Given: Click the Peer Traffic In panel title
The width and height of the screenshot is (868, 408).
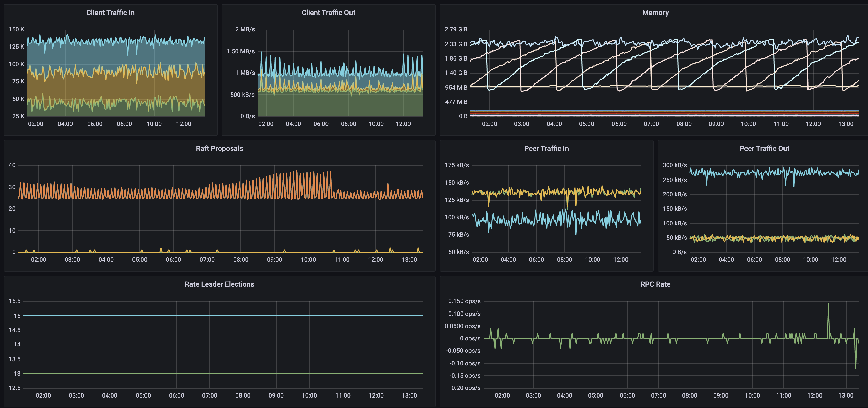Looking at the screenshot, I should [x=546, y=148].
